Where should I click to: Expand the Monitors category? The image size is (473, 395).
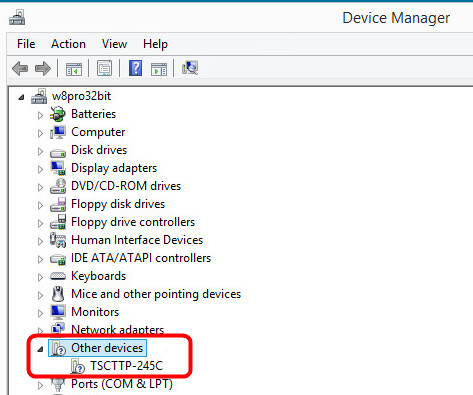40,313
